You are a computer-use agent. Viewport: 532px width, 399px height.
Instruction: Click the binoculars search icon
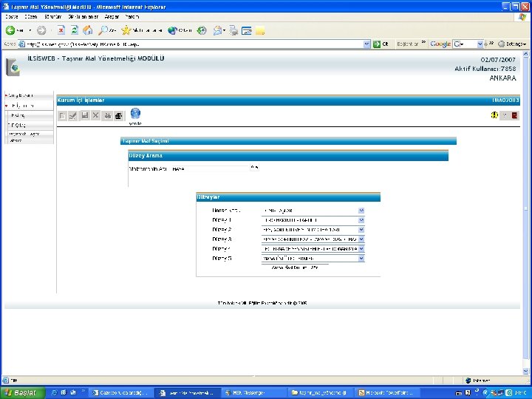108,116
